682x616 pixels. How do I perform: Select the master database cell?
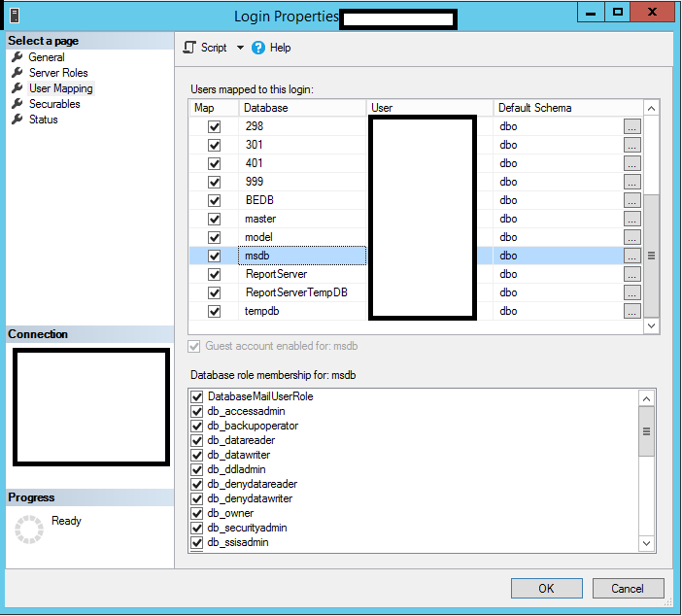303,219
